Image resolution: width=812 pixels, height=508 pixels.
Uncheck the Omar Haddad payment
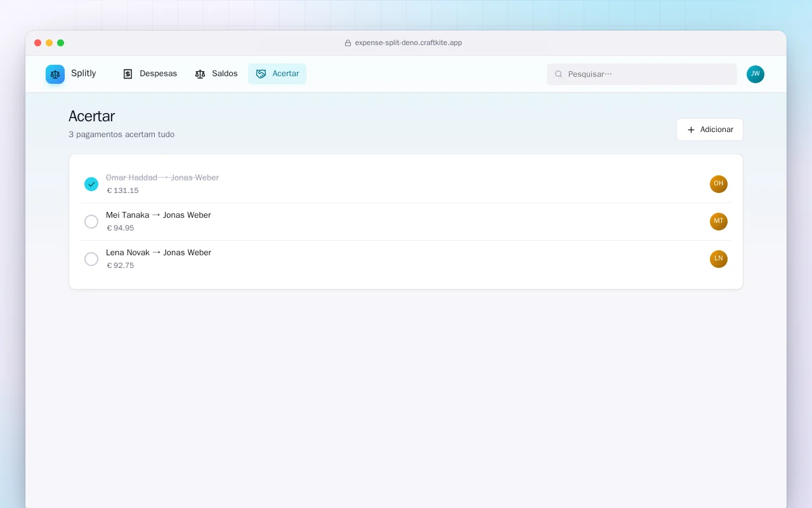pos(91,184)
